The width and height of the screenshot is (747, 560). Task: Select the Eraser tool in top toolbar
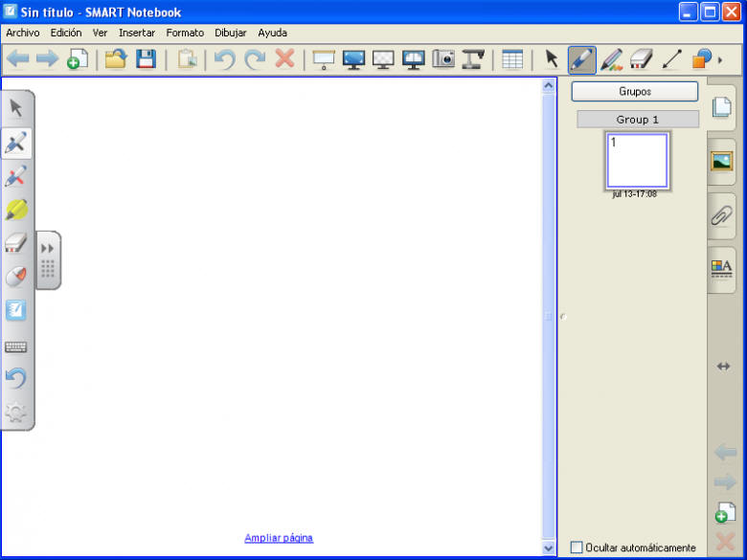click(642, 59)
